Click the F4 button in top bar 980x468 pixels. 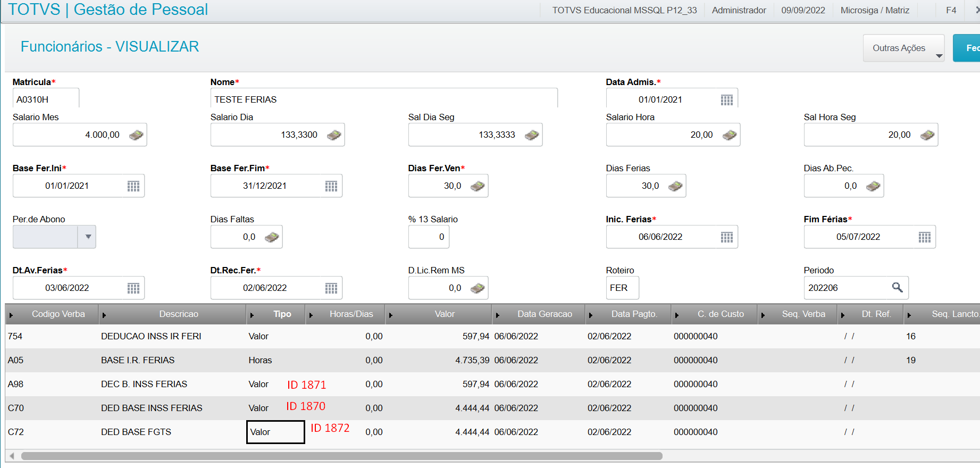click(951, 10)
